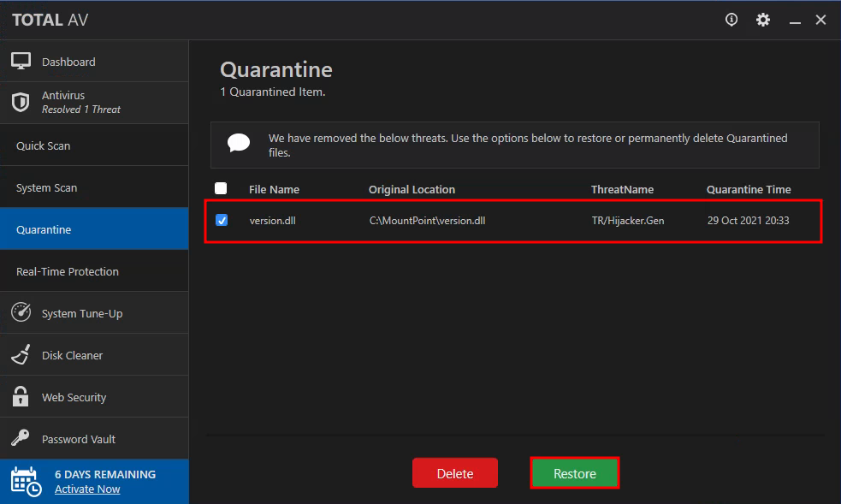Viewport: 841px width, 504px height.
Task: Click the TR/Hijacker.Gen threat name
Action: 628,221
